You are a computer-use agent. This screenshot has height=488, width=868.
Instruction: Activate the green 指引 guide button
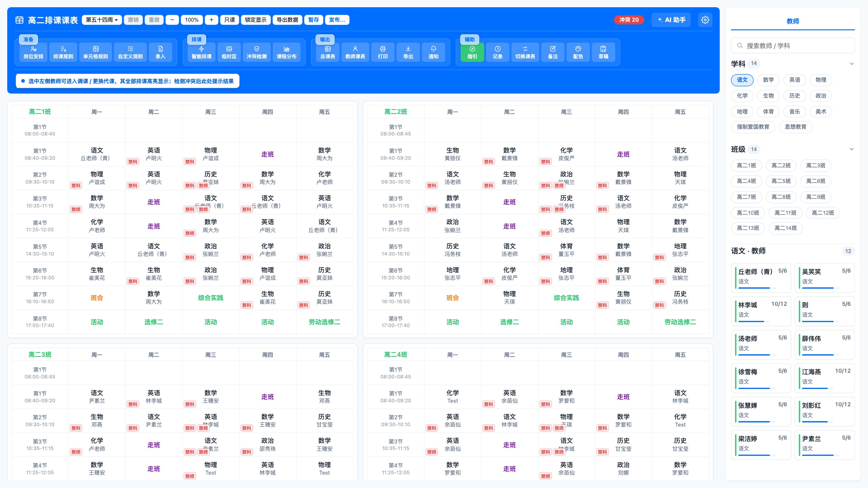pyautogui.click(x=472, y=52)
